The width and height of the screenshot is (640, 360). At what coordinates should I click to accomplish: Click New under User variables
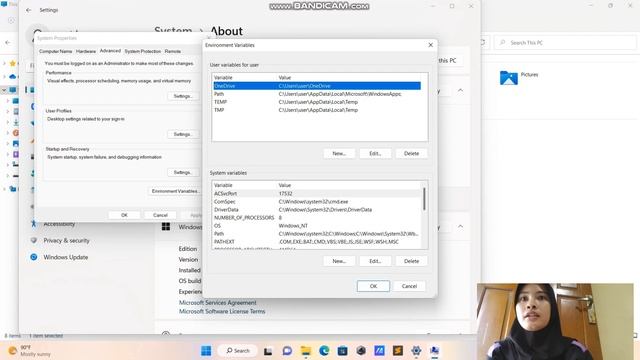click(x=339, y=153)
